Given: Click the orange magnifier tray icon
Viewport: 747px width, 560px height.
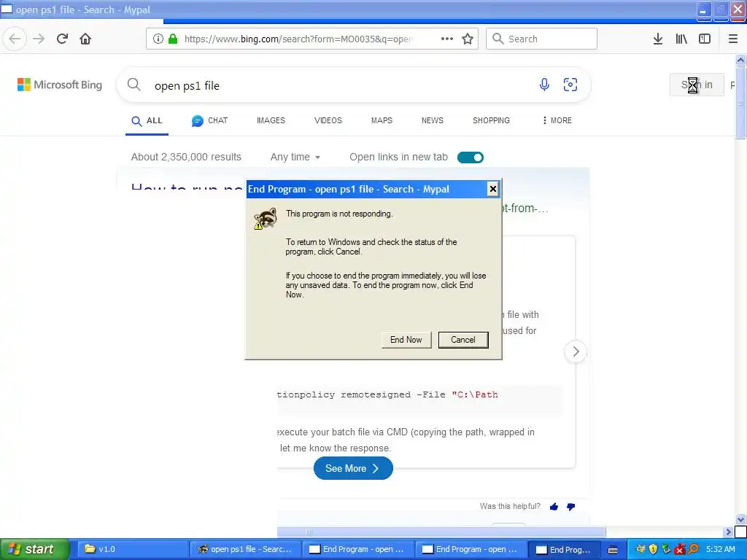Looking at the screenshot, I should (x=693, y=549).
